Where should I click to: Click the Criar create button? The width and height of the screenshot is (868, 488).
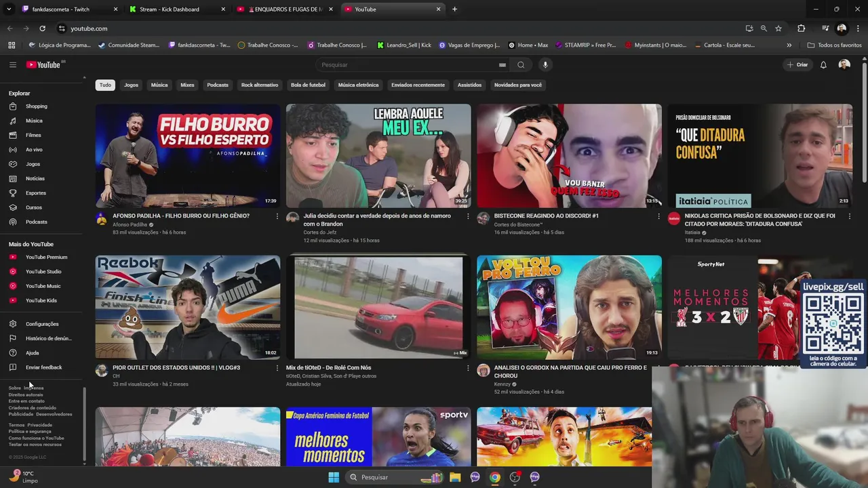(797, 65)
